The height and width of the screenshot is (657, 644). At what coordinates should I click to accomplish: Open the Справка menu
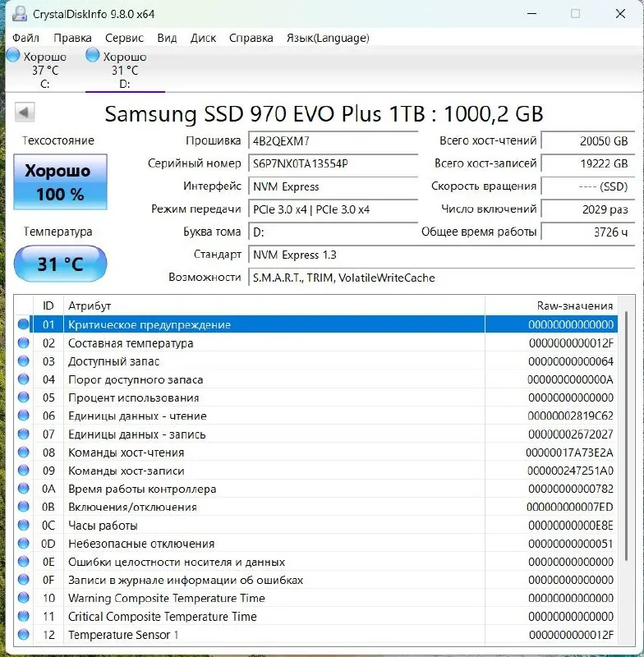[x=251, y=38]
